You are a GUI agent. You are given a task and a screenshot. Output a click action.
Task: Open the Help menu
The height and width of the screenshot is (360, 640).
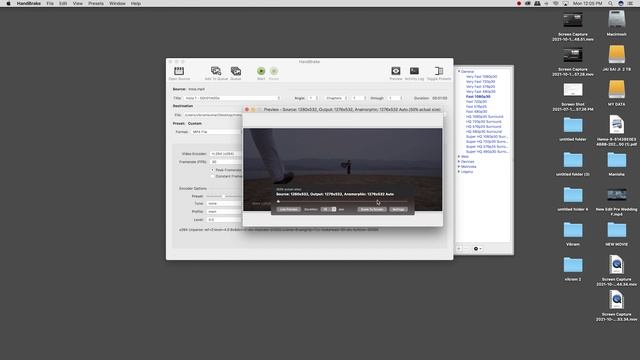[x=136, y=3]
